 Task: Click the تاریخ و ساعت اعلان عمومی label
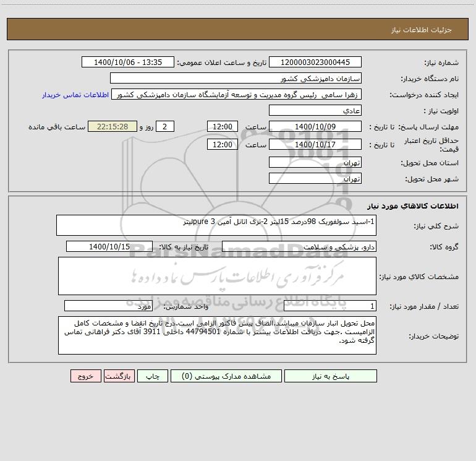[x=222, y=62]
